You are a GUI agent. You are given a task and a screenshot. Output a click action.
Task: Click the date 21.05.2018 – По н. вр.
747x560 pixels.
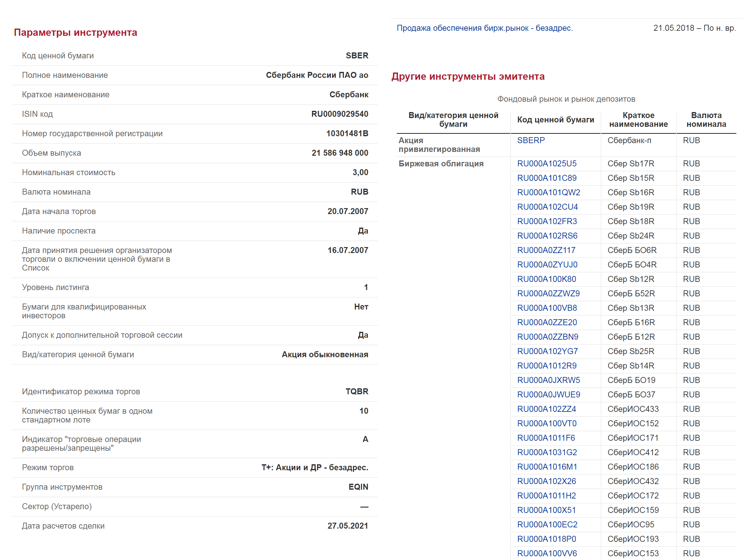point(694,28)
